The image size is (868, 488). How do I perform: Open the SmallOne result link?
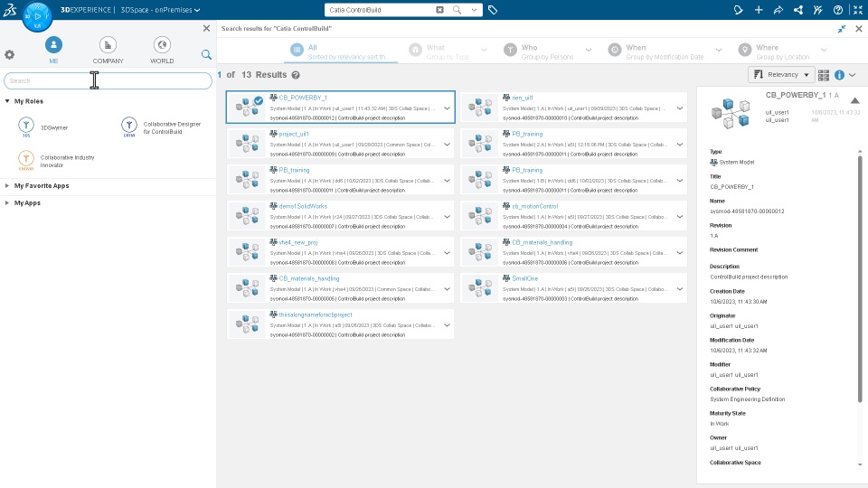pyautogui.click(x=524, y=278)
